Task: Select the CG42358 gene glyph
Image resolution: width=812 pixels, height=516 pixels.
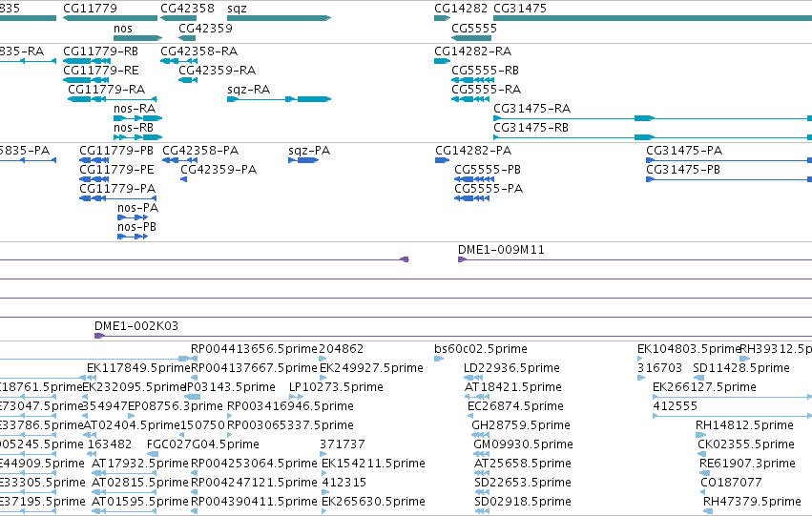Action: pos(178,18)
